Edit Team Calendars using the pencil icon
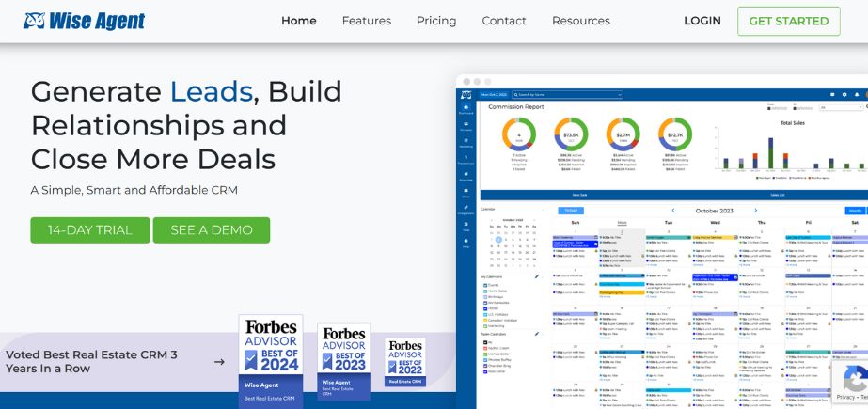 point(536,334)
